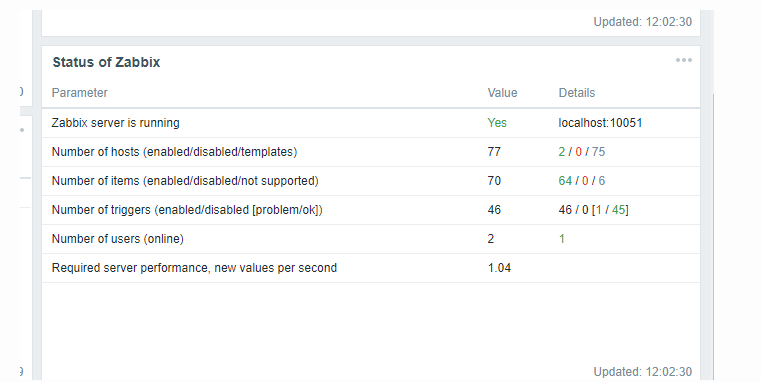
Task: Select the Zabbix server is running row label
Action: pos(116,123)
